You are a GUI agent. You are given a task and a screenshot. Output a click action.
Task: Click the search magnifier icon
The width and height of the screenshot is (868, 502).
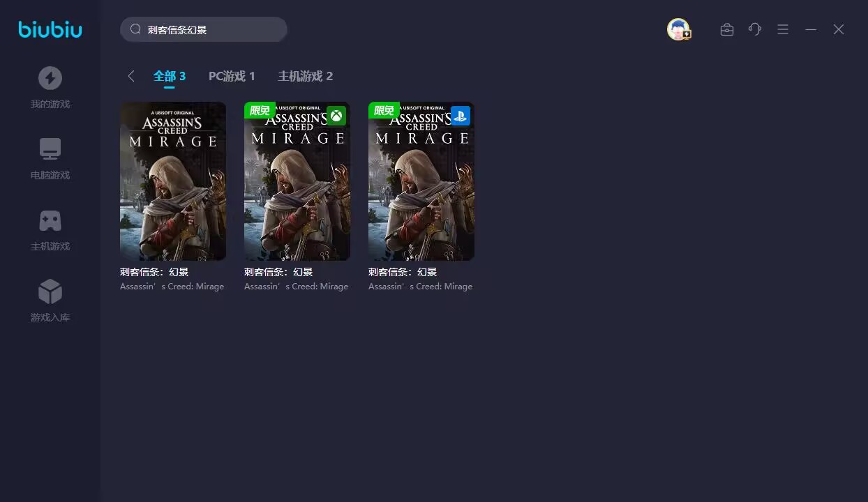(x=136, y=29)
